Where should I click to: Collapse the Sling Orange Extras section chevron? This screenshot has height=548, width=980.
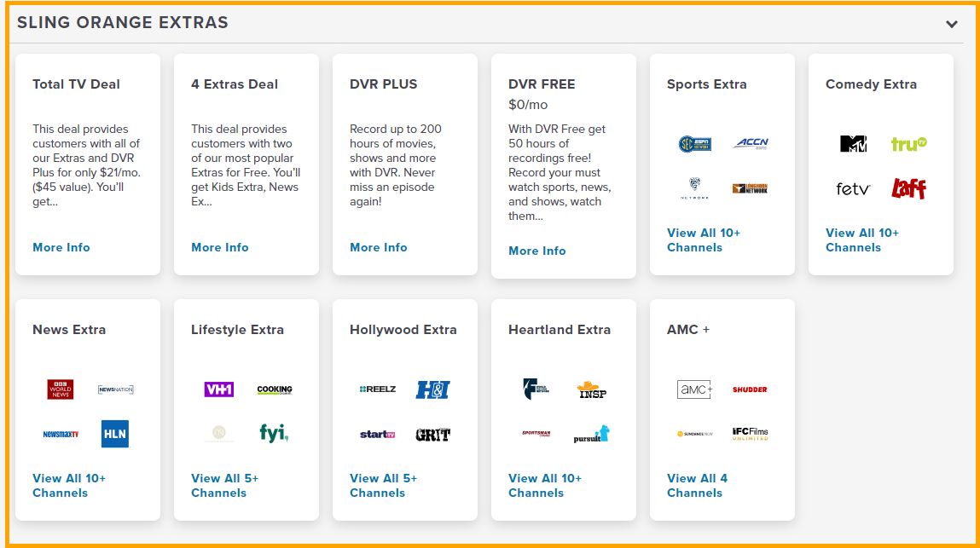[952, 24]
